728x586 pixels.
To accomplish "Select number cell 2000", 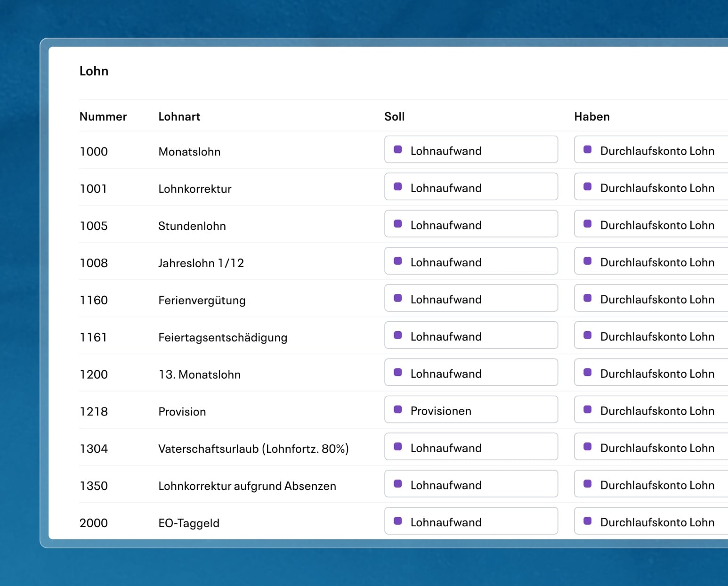I will 94,523.
